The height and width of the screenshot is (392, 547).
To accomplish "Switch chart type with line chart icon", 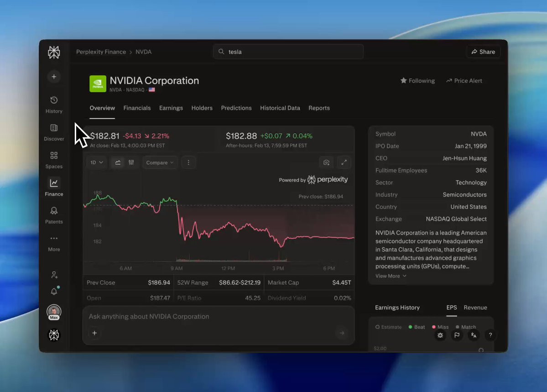I will (118, 162).
